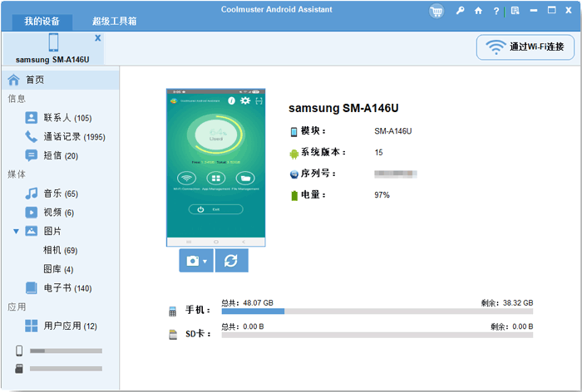
Task: Open 音乐 (65) music list
Action: coord(61,194)
